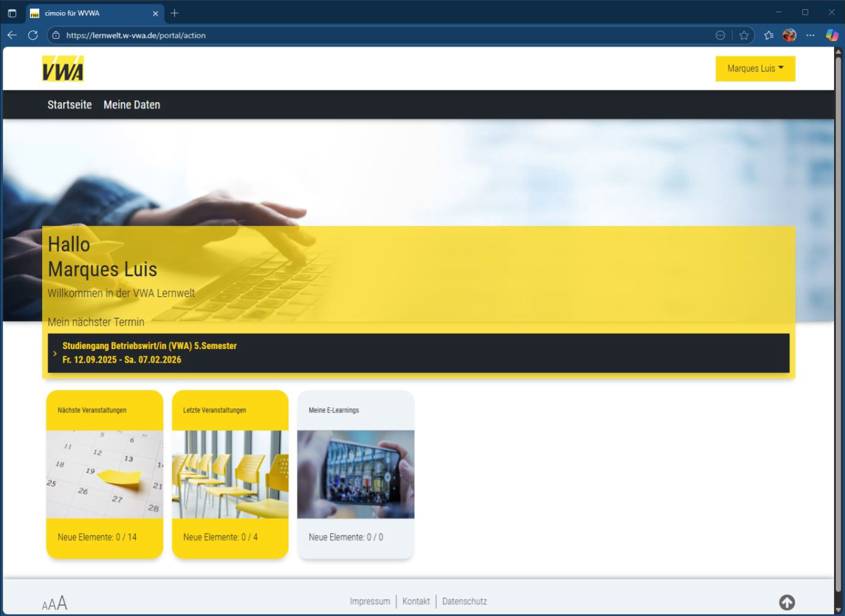Refresh the page with reload icon
Screen dimensions: 845x616
tap(33, 35)
